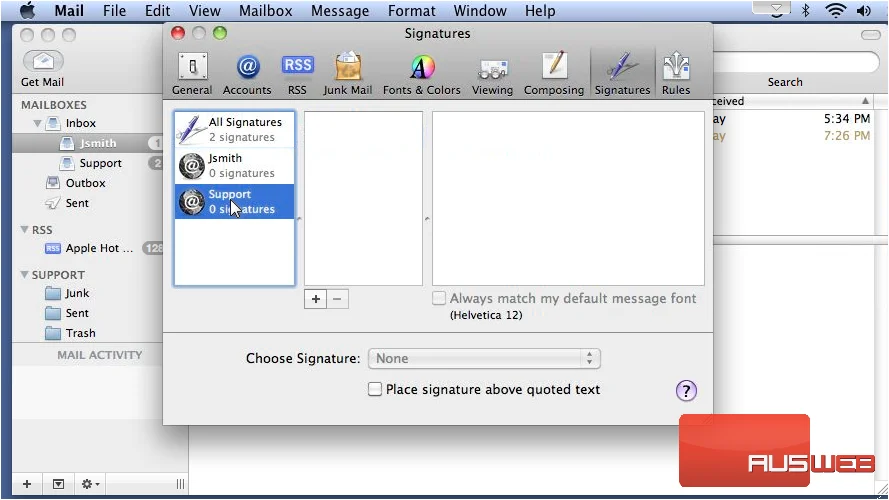Screen dimensions: 889x500
Task: Click the message received at 7:26 PM
Action: coord(794,135)
